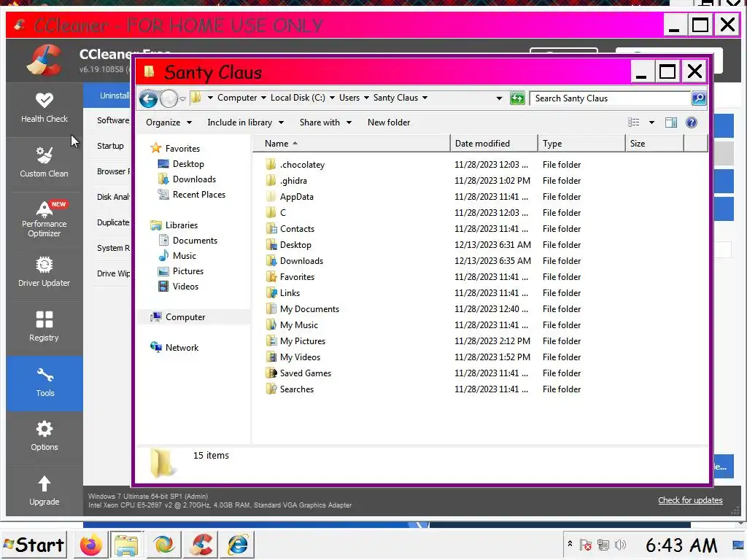The width and height of the screenshot is (747, 560).
Task: Click the Search Santy Claus field
Action: pos(610,98)
